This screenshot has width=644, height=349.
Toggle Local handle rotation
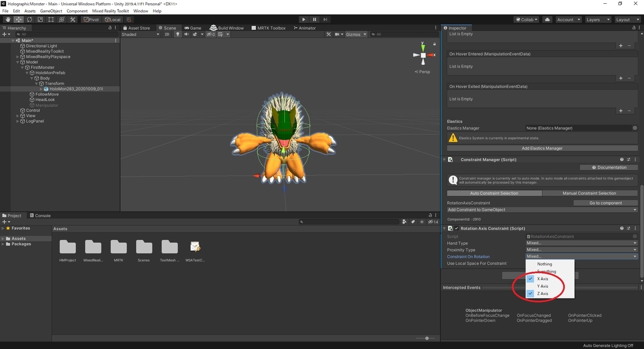113,19
